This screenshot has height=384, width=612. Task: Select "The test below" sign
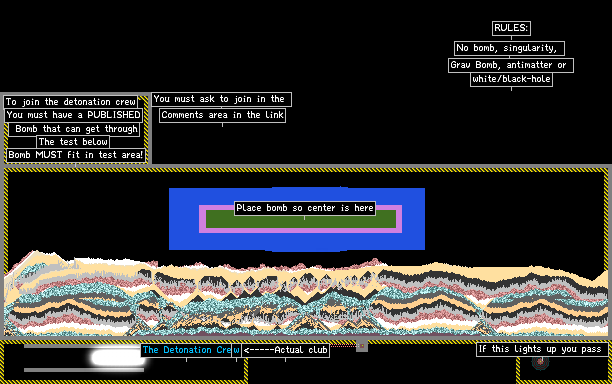[73, 142]
